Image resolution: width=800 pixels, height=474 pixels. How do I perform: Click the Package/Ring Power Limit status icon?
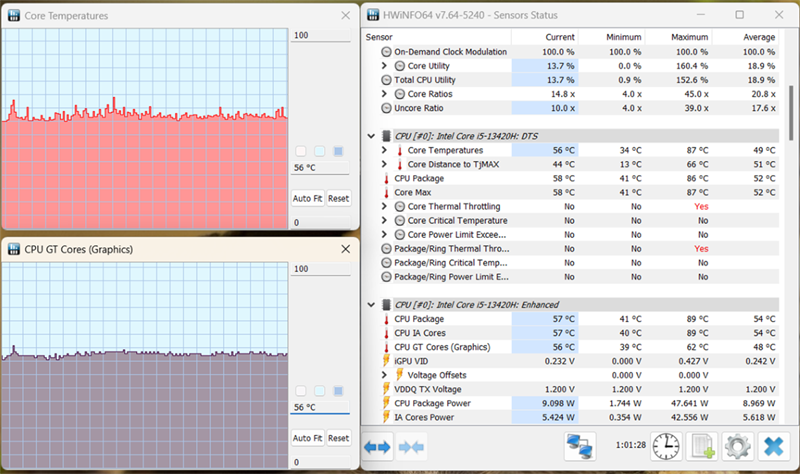386,277
